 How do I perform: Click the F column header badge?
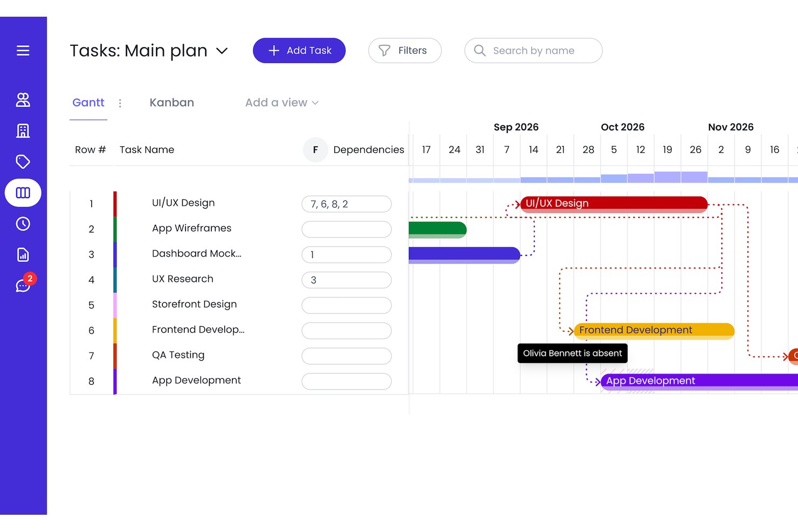pos(315,150)
